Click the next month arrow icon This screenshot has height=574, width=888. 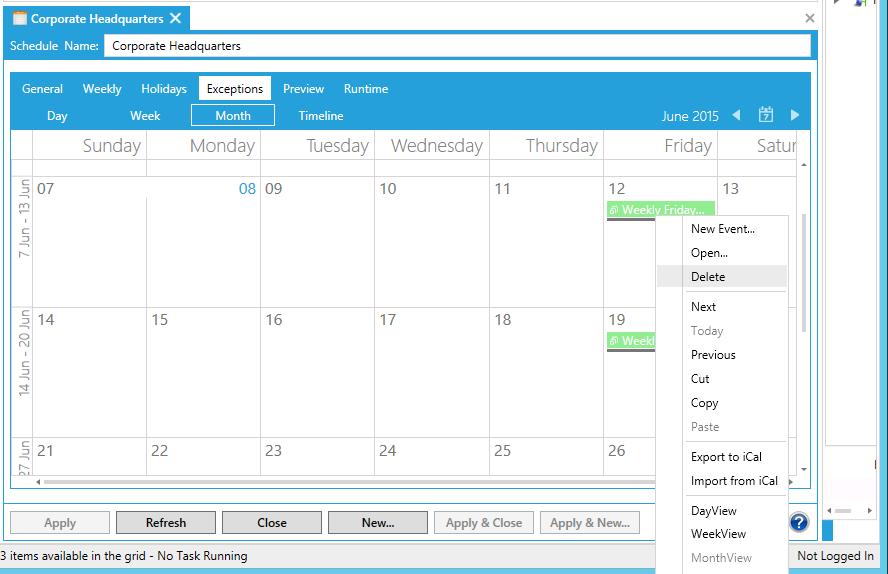(x=795, y=115)
